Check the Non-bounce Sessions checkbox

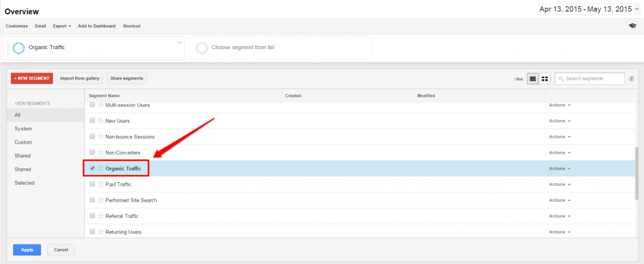coord(92,137)
